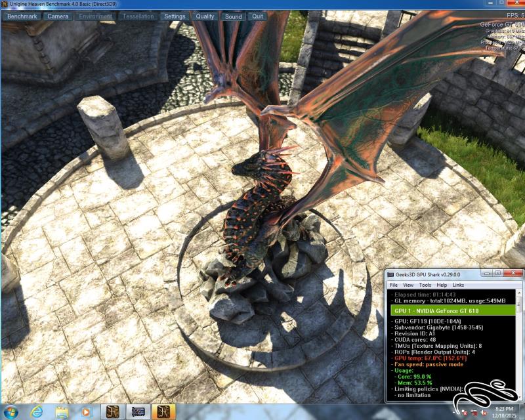This screenshot has width=525, height=420.
Task: Open the Links menu in GPU Shark
Action: coord(458,285)
